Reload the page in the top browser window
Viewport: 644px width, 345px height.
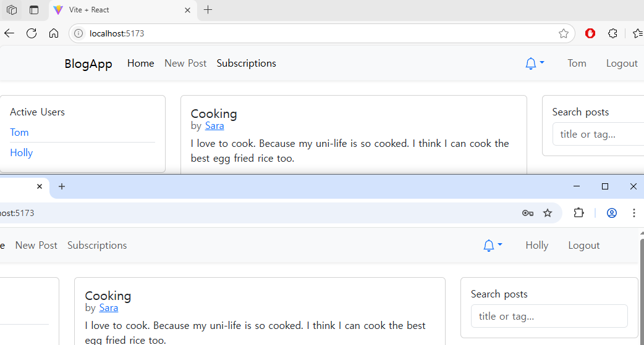coord(32,33)
